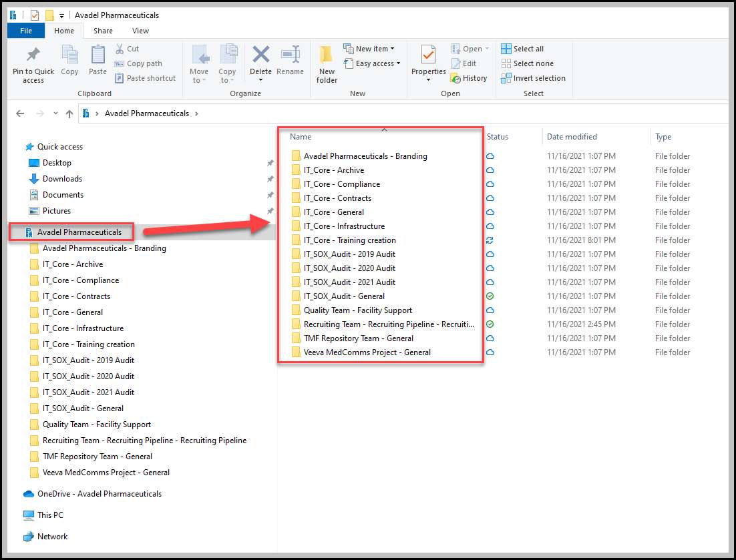Go forward with the forward arrow
This screenshot has width=736, height=560.
click(x=40, y=113)
